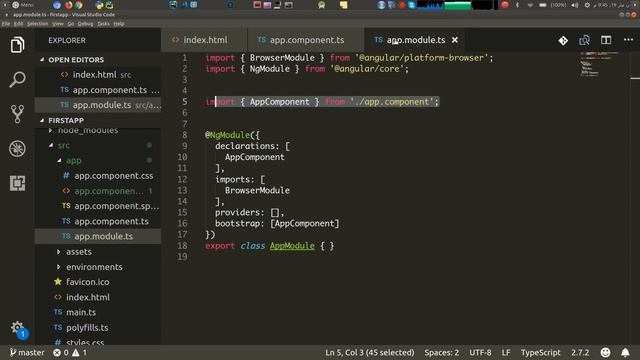Click the Open Changes icon in editor toolbar
This screenshot has height=360, width=640.
pos(584,40)
